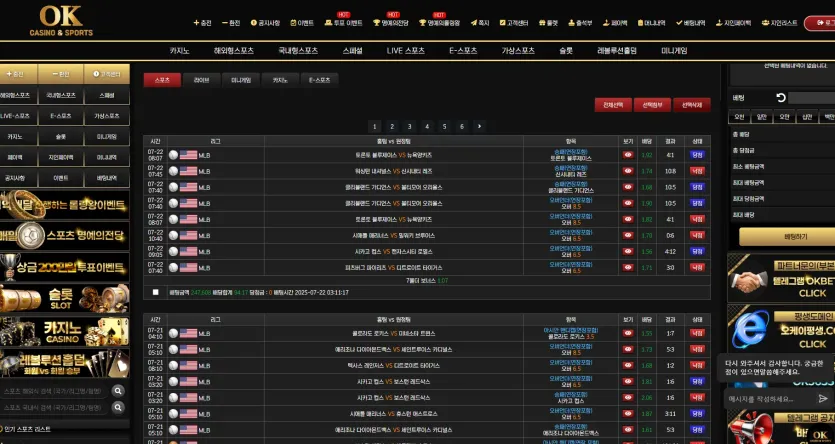The height and width of the screenshot is (444, 835).
Task: Click the 십만 amount button in bet slip
Action: click(807, 117)
